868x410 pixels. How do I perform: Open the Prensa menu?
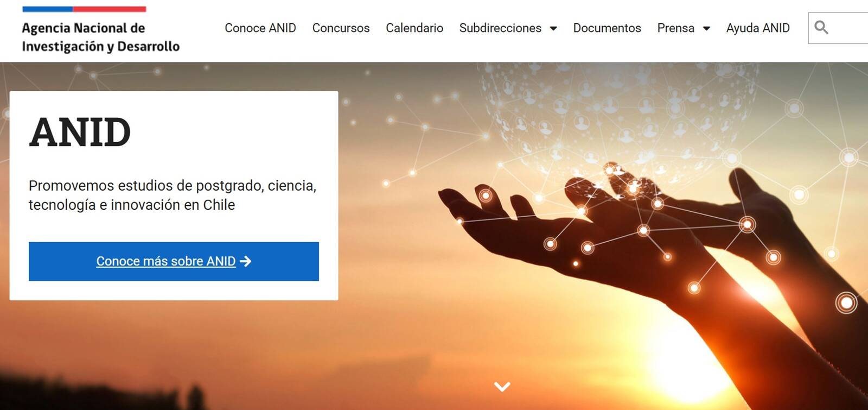click(675, 28)
